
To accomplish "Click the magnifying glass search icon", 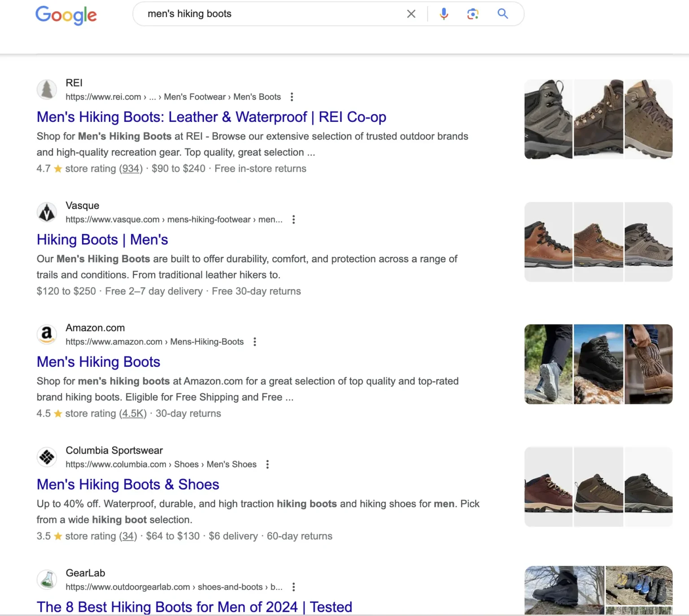I will 502,14.
